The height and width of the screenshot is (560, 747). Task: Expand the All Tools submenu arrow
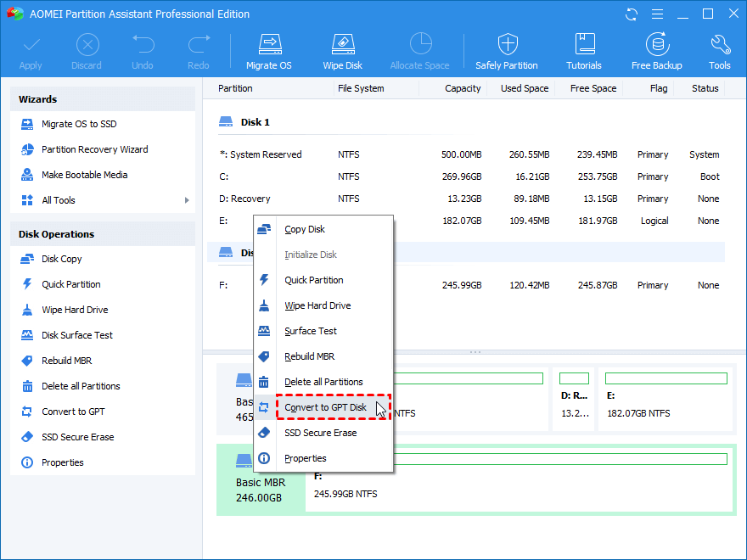pos(187,200)
